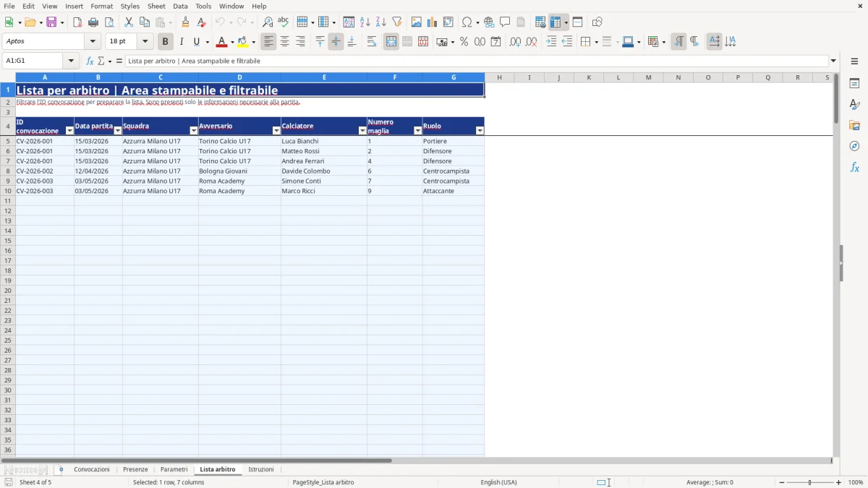Toggle Center Horizontally alignment

coord(284,42)
